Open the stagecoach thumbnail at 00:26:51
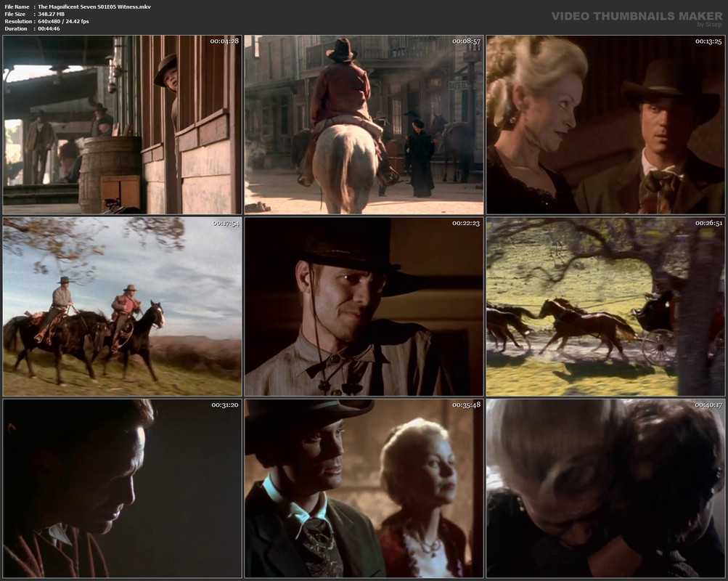 tap(605, 306)
